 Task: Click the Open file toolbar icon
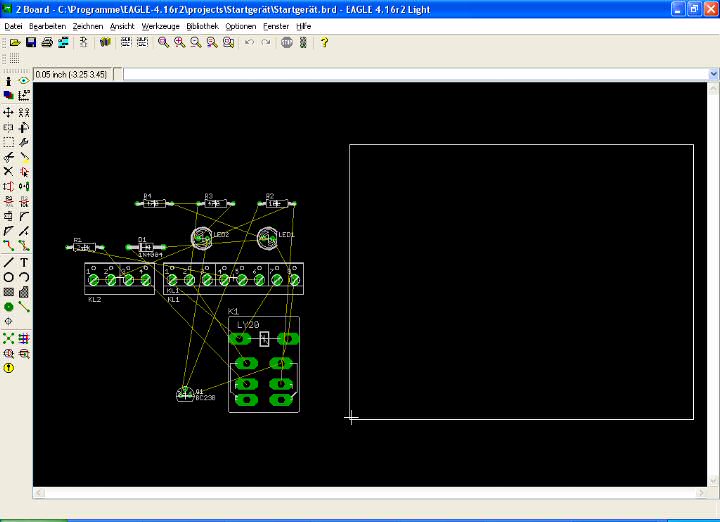click(x=15, y=43)
